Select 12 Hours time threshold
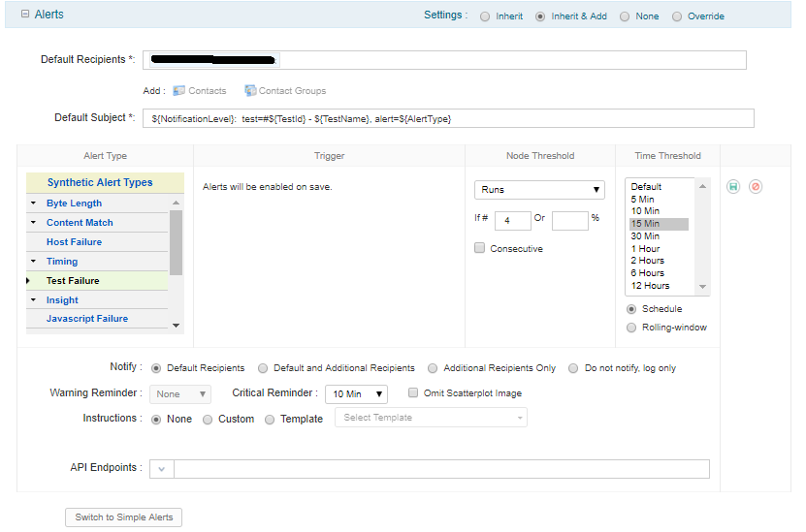Screen dimensions: 806x532 659,286
